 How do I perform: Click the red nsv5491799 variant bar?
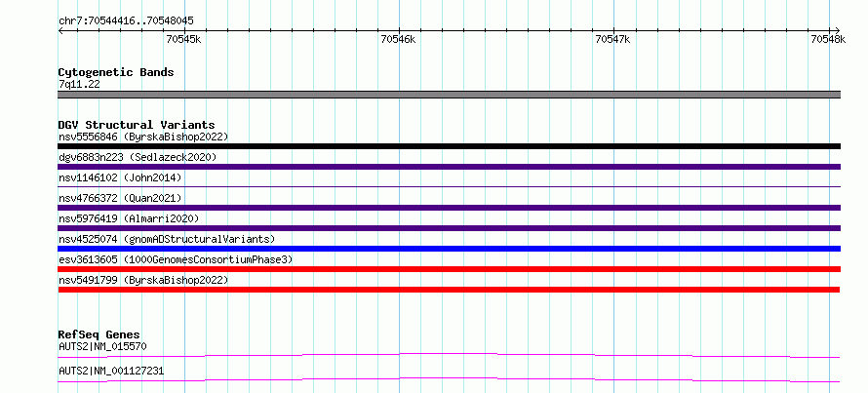(x=449, y=290)
